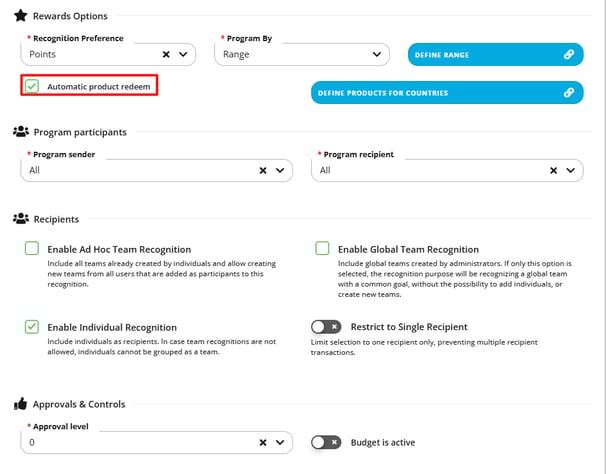
Task: Uncheck Automatic product redeem
Action: pyautogui.click(x=32, y=86)
